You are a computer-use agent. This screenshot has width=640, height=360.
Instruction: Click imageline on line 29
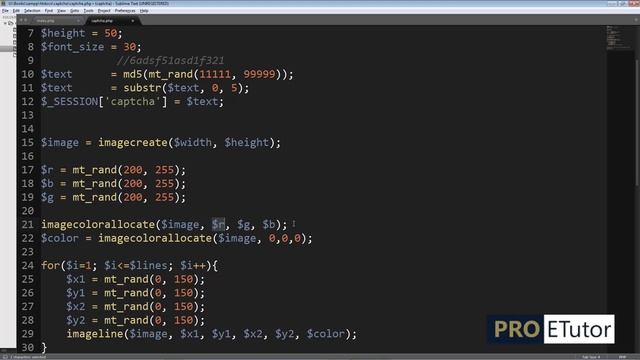pyautogui.click(x=95, y=334)
